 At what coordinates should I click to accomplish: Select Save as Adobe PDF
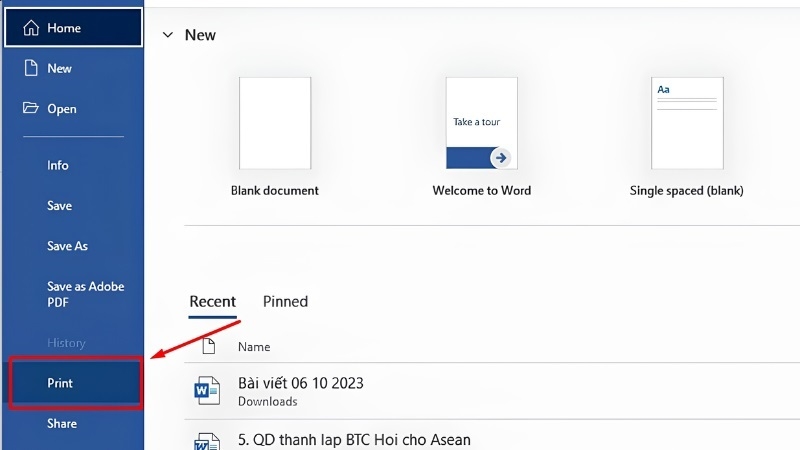(x=73, y=294)
